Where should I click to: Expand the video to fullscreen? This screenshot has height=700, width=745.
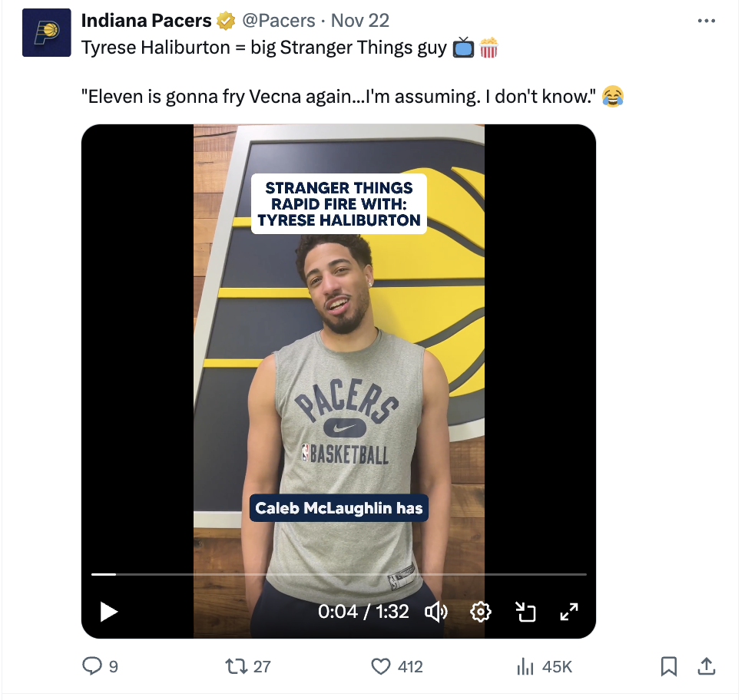point(568,612)
